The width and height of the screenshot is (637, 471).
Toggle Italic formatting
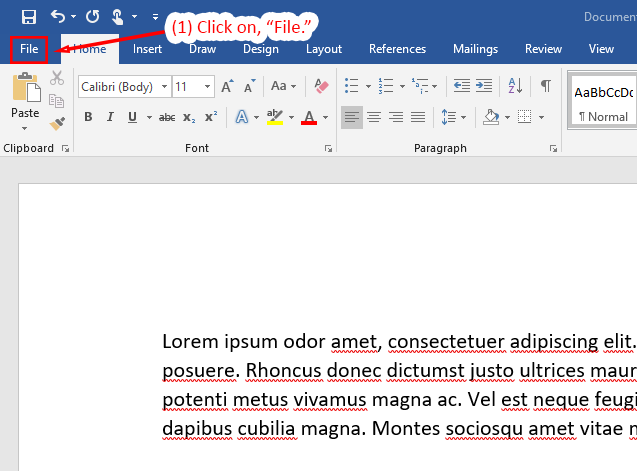coord(110,117)
